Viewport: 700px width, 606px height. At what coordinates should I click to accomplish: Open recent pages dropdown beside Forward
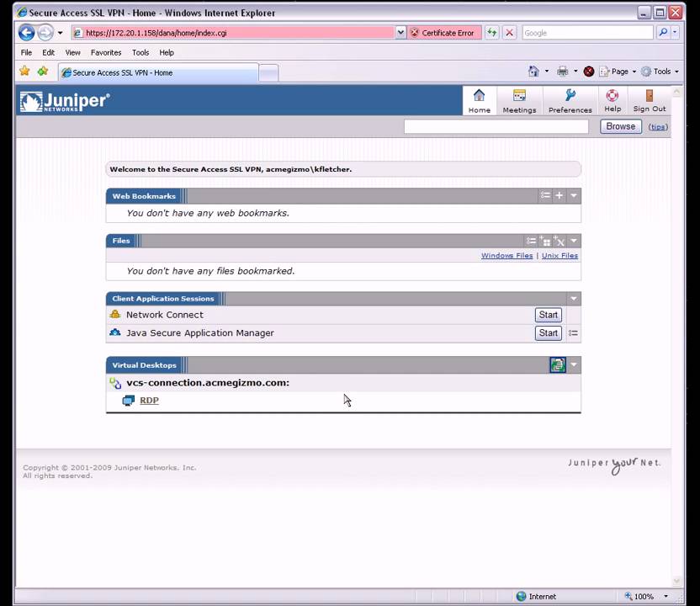coord(60,33)
